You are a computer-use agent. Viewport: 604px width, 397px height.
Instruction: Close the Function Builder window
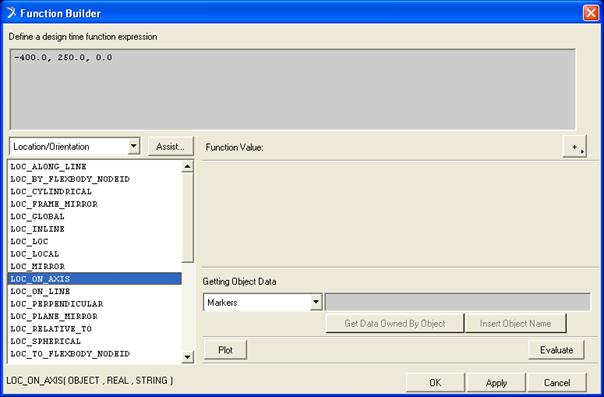tap(591, 13)
